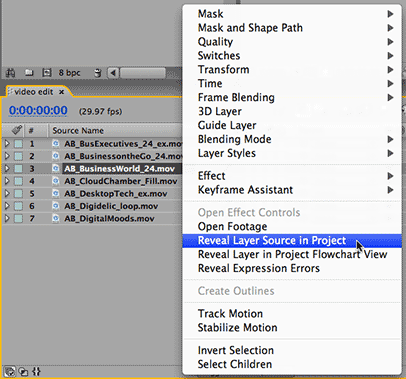Click footage icon of AB_Digidelic_loop.mov
The image size is (406, 379).
[56, 206]
